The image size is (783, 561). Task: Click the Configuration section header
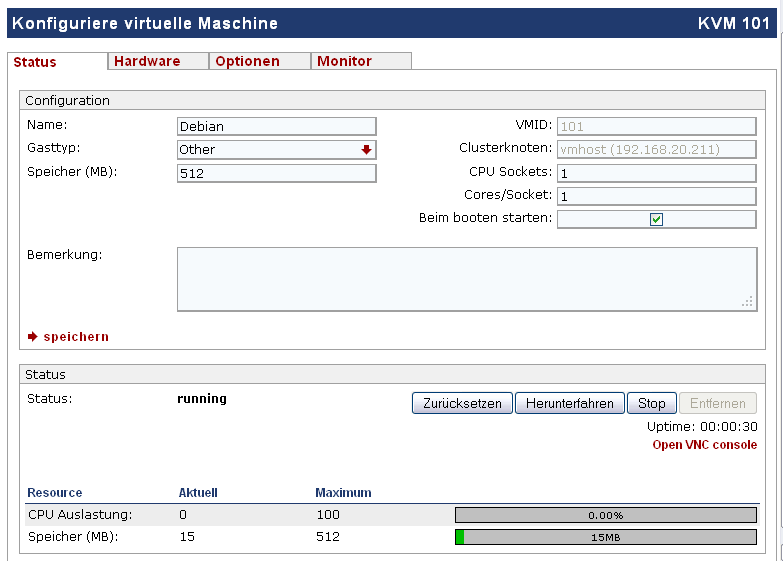pyautogui.click(x=392, y=100)
